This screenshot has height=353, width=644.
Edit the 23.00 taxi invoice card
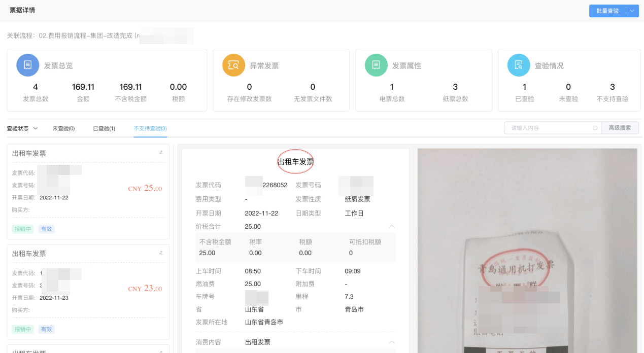pos(161,253)
